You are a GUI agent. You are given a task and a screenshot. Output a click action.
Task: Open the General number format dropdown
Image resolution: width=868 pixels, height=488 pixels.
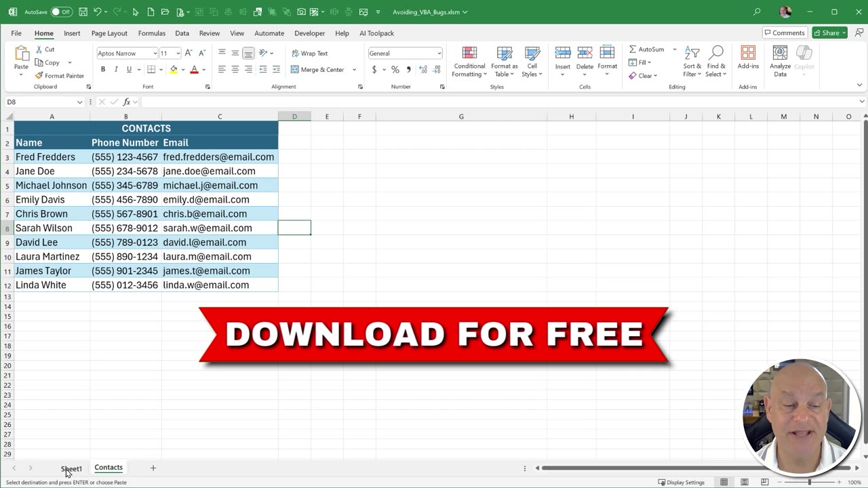439,53
